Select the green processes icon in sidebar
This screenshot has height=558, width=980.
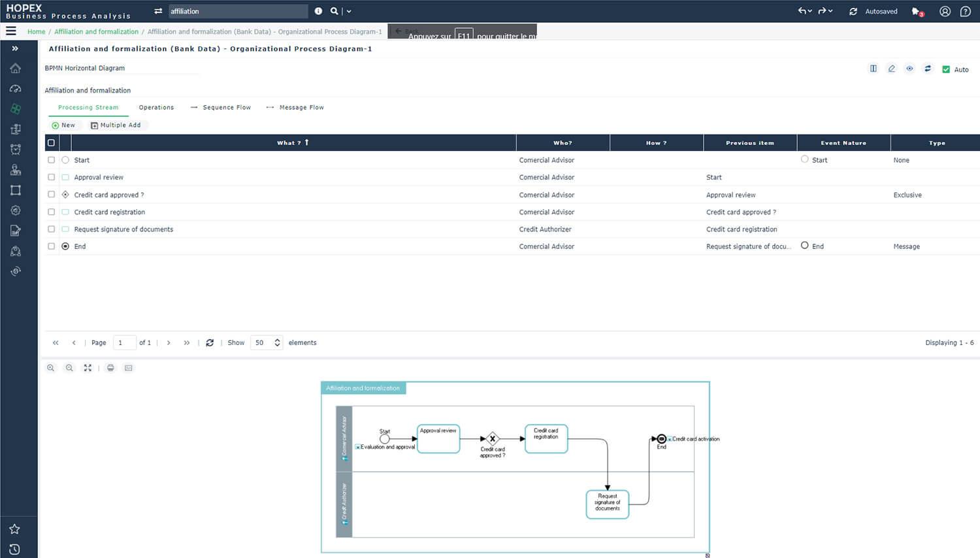(16, 109)
